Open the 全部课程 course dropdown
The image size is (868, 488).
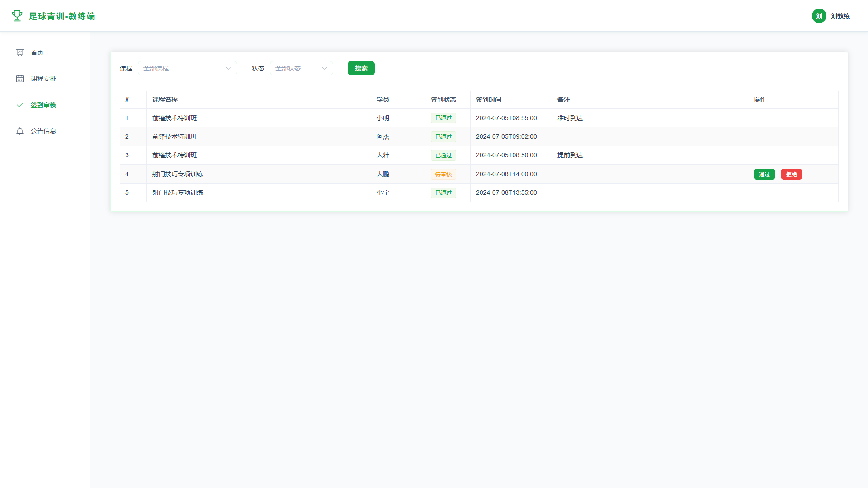188,68
